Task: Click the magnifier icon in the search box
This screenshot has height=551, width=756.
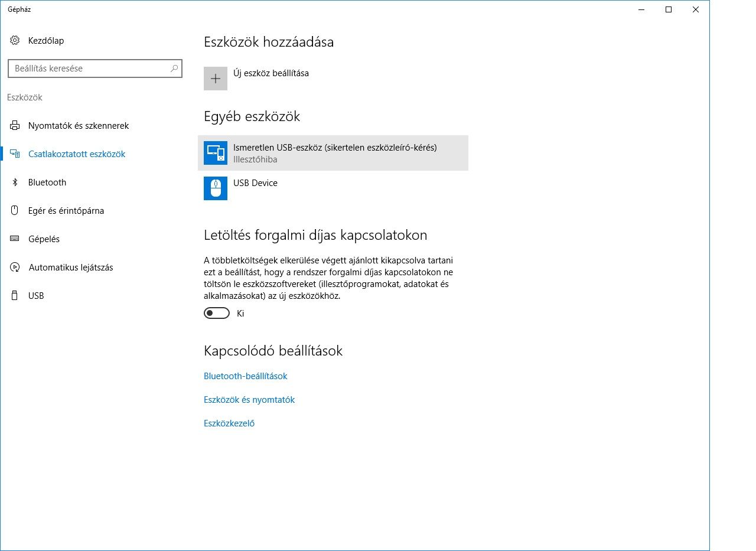Action: pos(174,69)
